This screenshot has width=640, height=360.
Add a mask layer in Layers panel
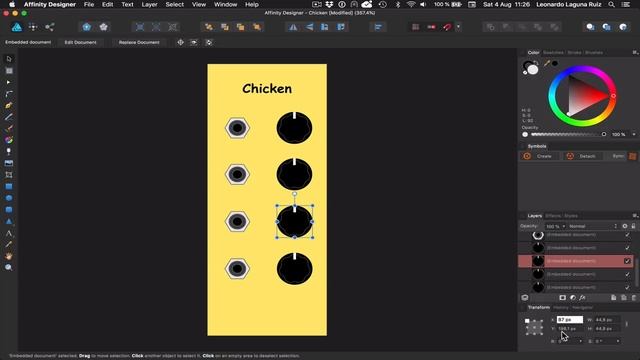click(562, 298)
